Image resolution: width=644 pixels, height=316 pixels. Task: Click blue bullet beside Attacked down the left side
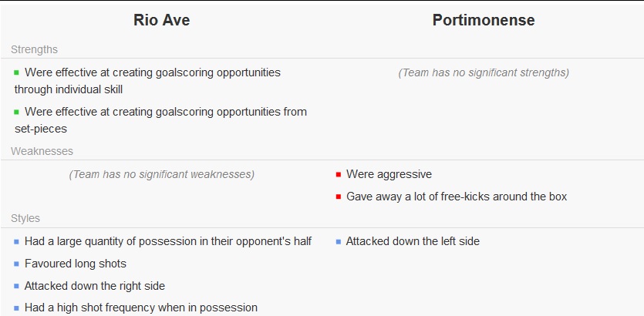pos(339,242)
